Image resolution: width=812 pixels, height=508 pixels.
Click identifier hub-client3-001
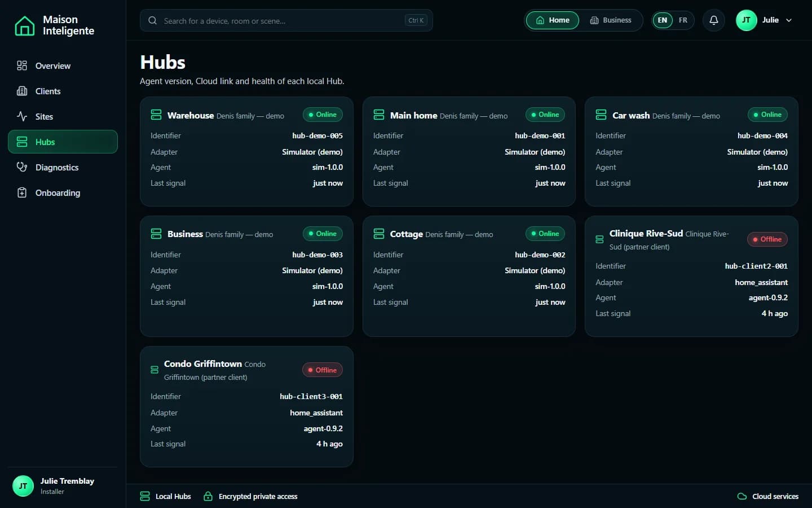tap(311, 396)
